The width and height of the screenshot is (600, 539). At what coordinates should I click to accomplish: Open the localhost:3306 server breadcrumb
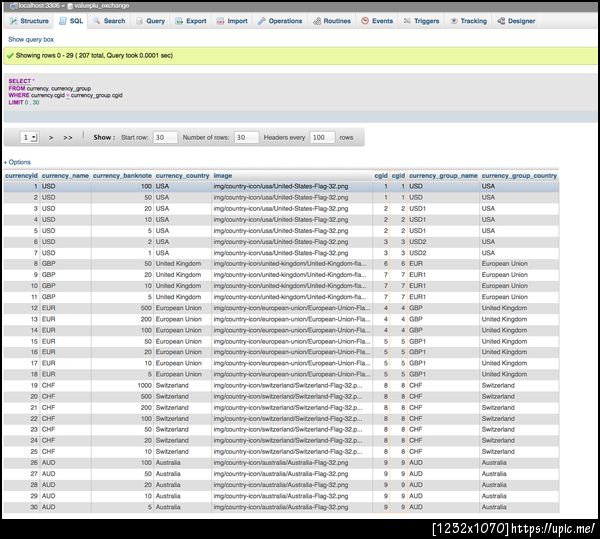[x=36, y=6]
